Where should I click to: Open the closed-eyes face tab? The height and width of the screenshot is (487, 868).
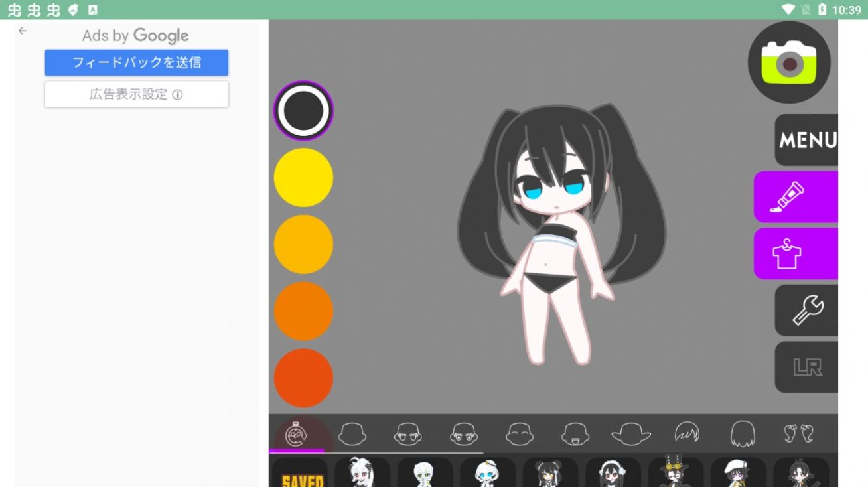(x=519, y=435)
